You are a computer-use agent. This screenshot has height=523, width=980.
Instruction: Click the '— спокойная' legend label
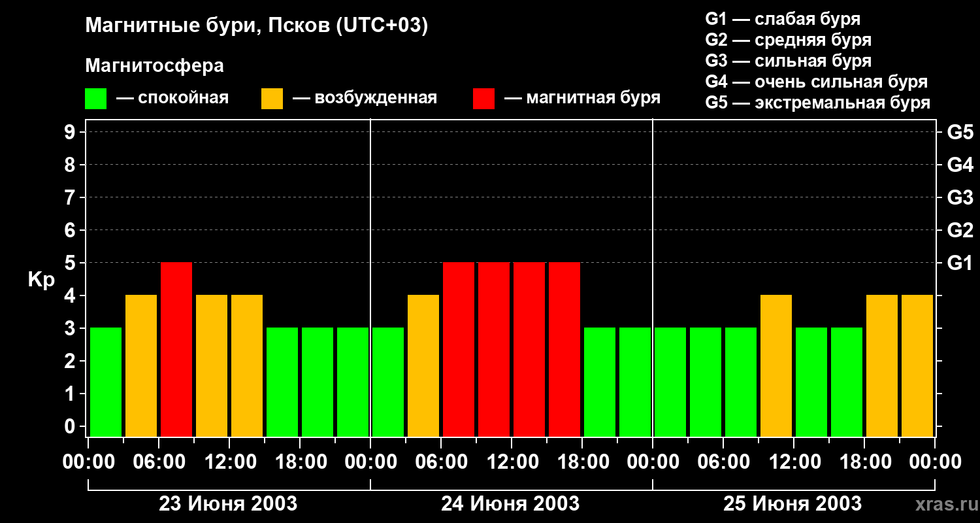(172, 98)
